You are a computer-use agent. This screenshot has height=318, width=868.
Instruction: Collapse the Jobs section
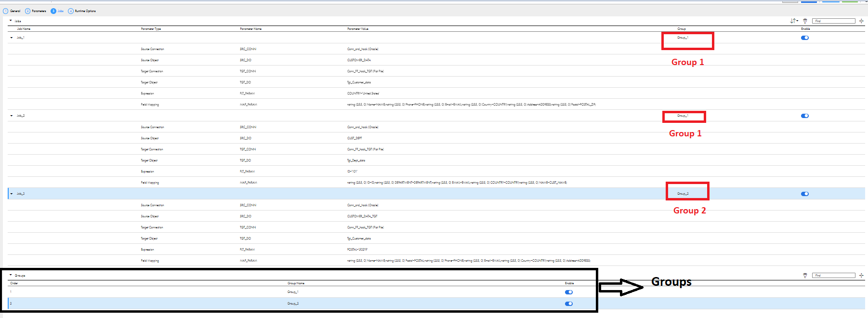click(11, 21)
